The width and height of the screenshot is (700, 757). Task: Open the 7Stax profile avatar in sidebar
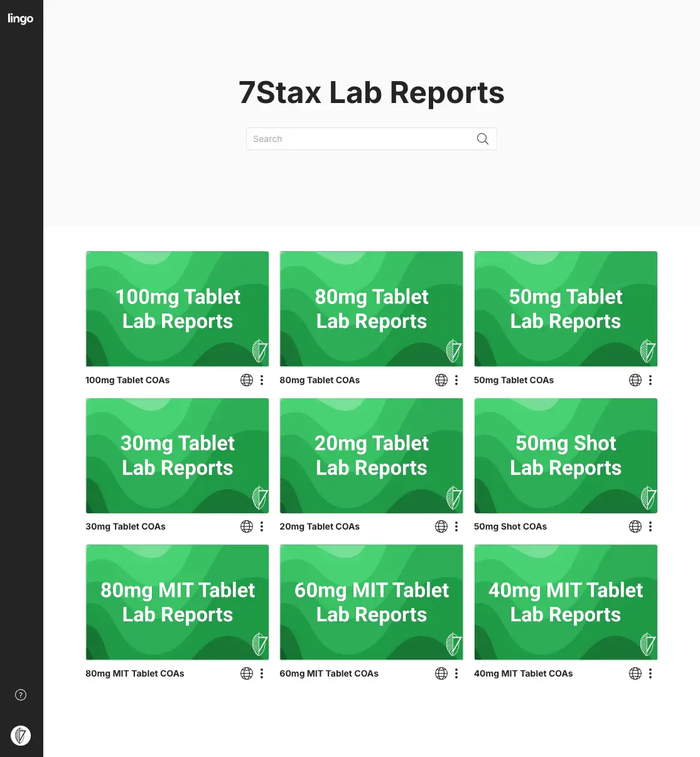coord(21,735)
